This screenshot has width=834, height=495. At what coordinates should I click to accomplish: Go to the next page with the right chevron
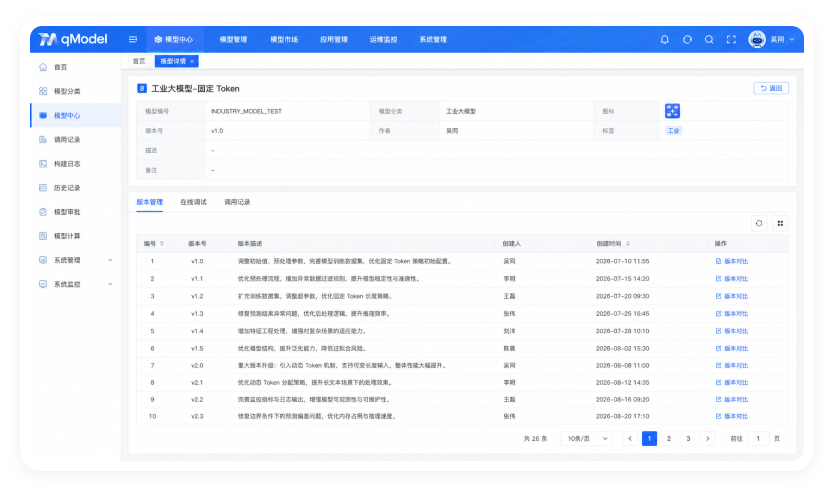(x=707, y=439)
